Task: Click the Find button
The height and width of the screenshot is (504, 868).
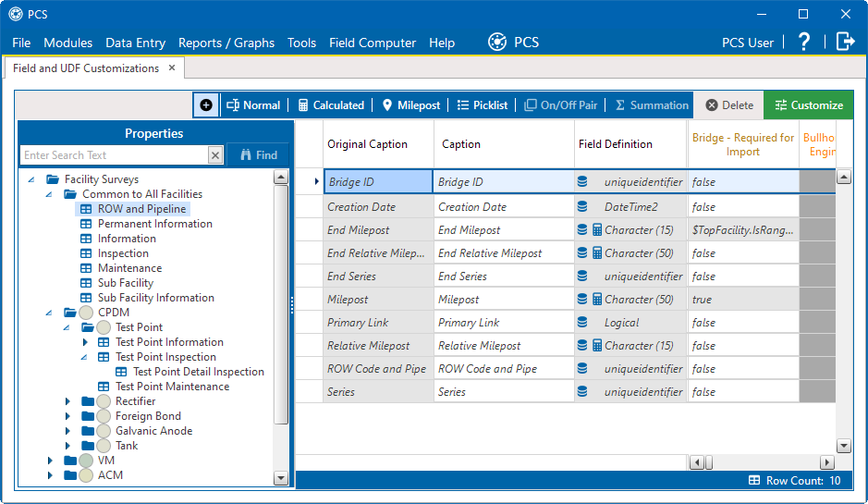Action: point(259,155)
